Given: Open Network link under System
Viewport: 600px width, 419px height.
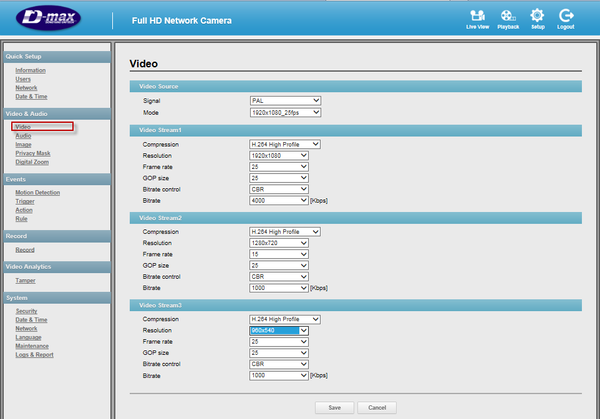Looking at the screenshot, I should (26, 329).
